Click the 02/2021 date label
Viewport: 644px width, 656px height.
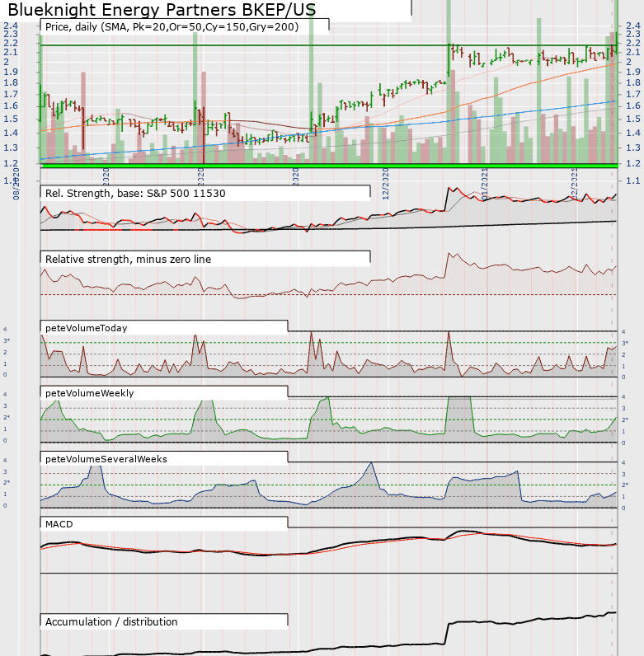pyautogui.click(x=575, y=184)
